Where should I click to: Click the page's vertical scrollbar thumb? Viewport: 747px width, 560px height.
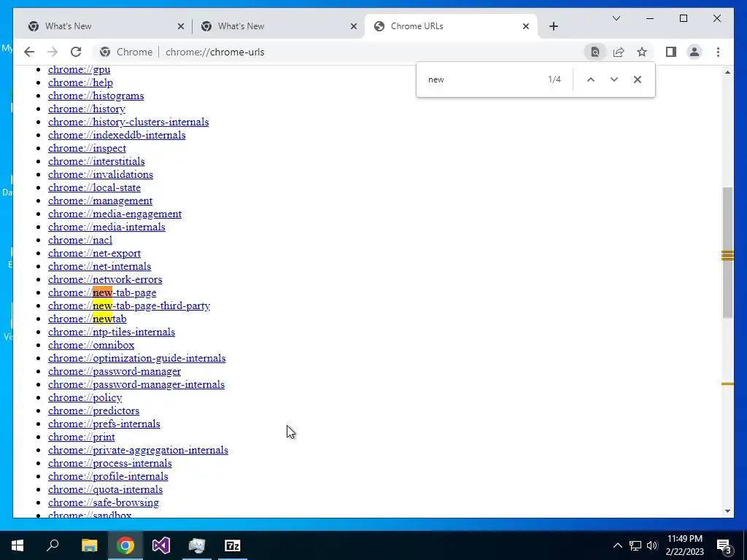pos(727,252)
